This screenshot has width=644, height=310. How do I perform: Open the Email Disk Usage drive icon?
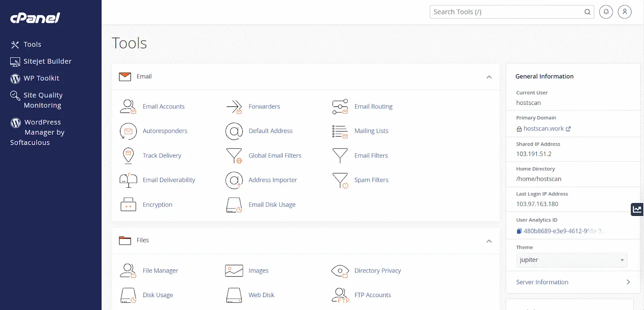234,205
